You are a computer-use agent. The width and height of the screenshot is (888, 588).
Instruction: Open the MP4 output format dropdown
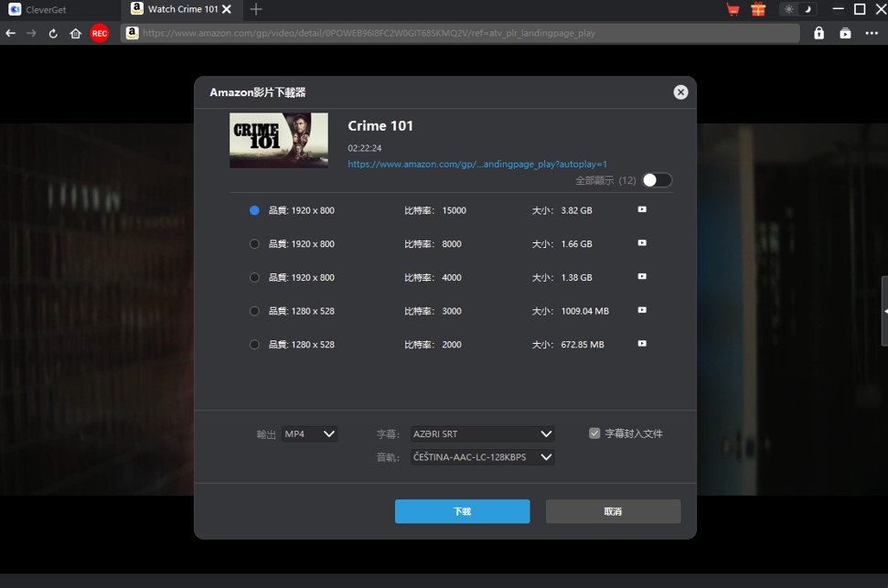[309, 434]
